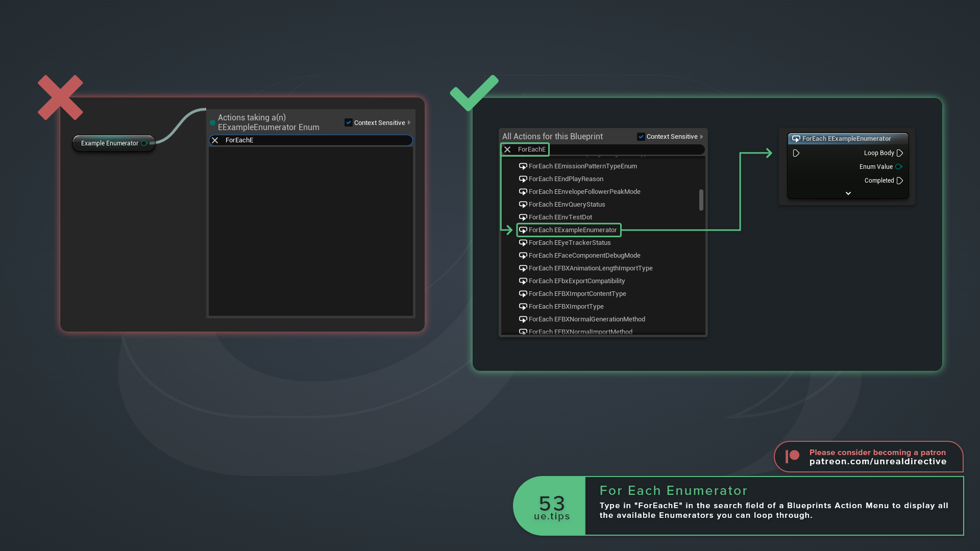The image size is (980, 551).
Task: Click the Loop Body execution pin
Action: (899, 153)
